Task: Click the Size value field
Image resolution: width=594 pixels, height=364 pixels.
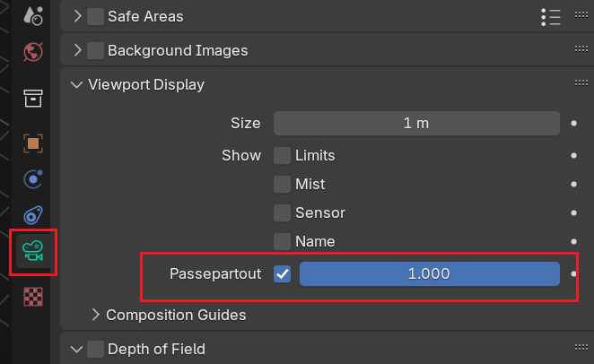Action: [416, 124]
